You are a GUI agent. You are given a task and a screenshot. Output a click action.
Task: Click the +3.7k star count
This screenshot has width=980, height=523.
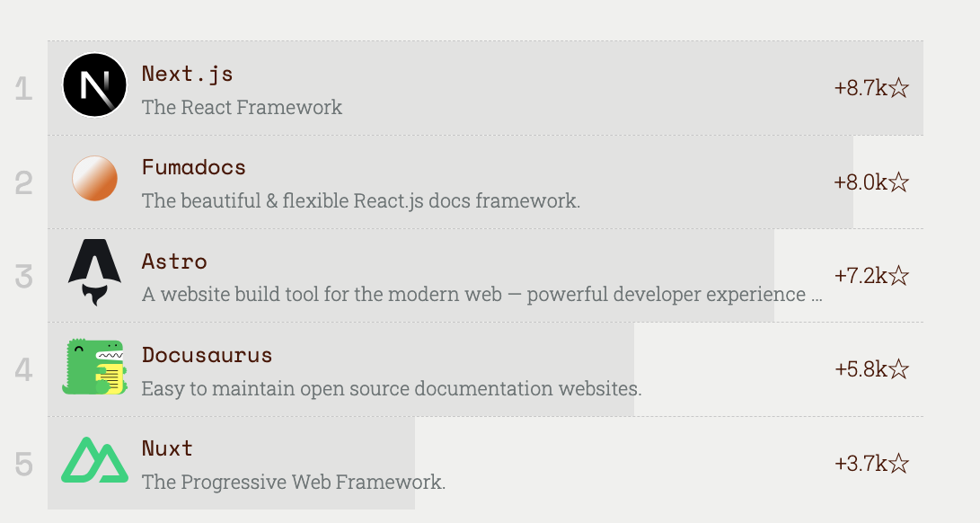coord(871,464)
